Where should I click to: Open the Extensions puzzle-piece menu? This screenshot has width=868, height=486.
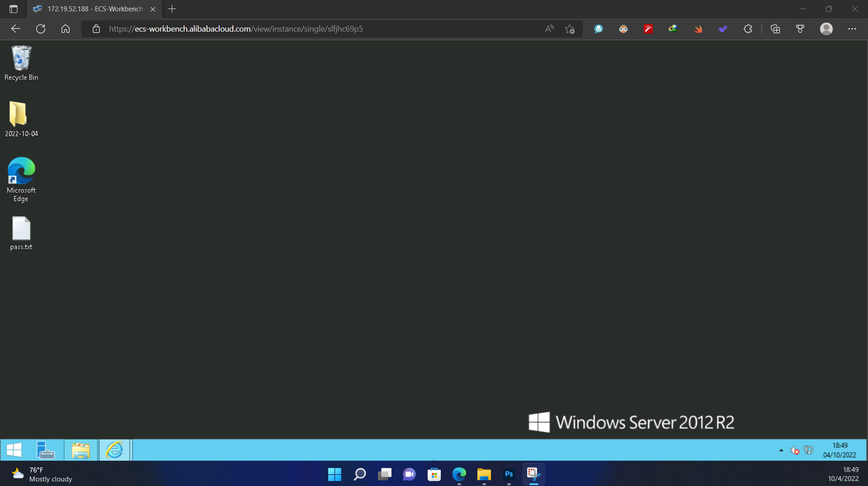(748, 29)
